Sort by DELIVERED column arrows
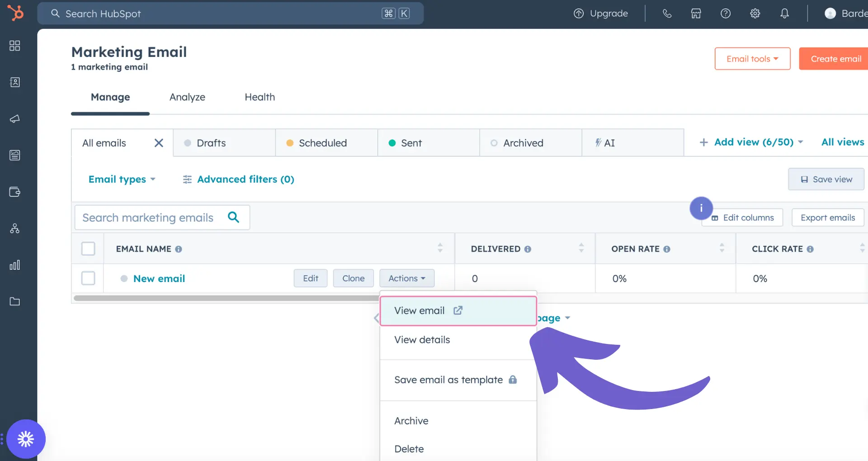The width and height of the screenshot is (868, 461). point(581,248)
